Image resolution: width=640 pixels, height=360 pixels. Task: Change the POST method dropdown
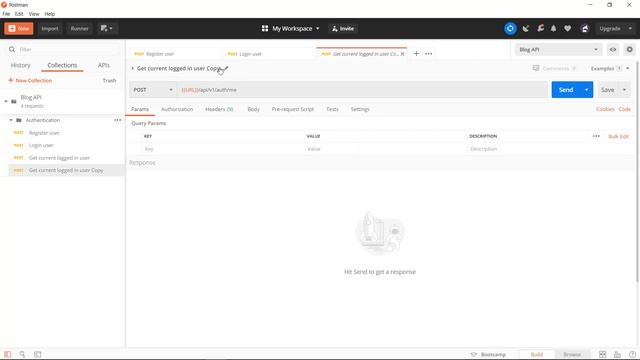coord(153,90)
